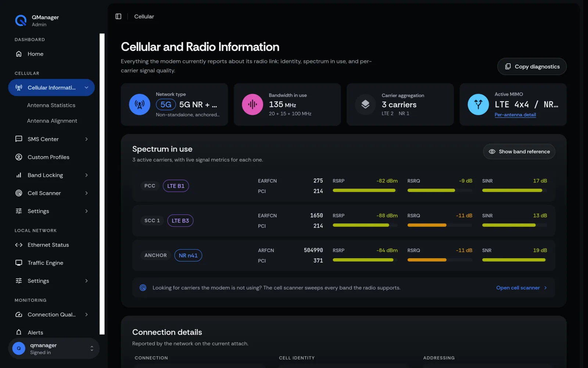588x368 pixels.
Task: Click the Network type antenna icon
Action: pyautogui.click(x=140, y=105)
